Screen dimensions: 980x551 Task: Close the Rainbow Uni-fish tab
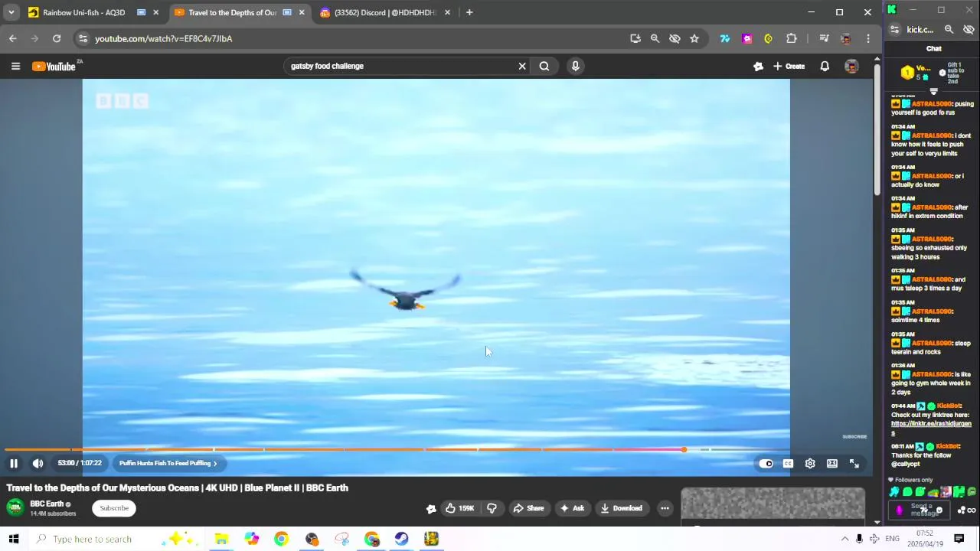click(156, 12)
